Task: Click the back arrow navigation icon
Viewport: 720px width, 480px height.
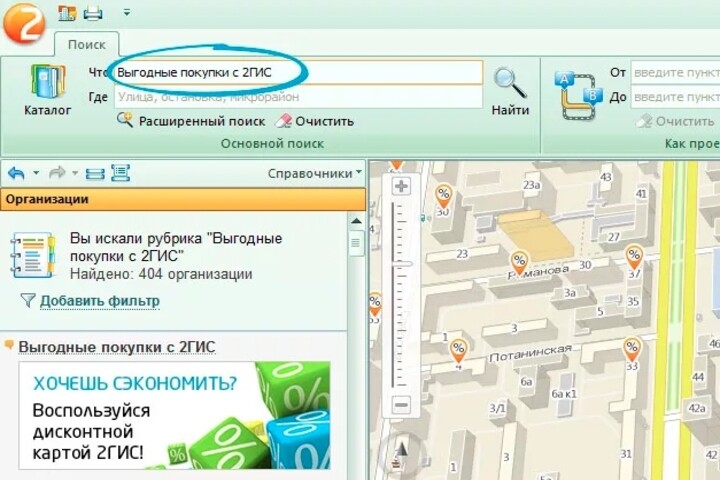Action: tap(16, 173)
